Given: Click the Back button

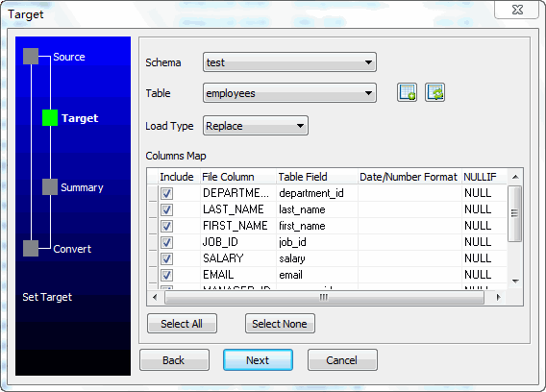Looking at the screenshot, I should (174, 360).
